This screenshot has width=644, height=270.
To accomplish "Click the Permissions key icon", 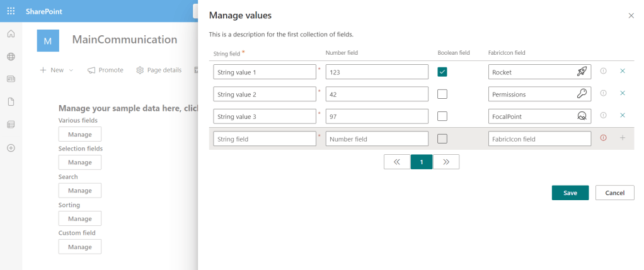I will point(582,94).
